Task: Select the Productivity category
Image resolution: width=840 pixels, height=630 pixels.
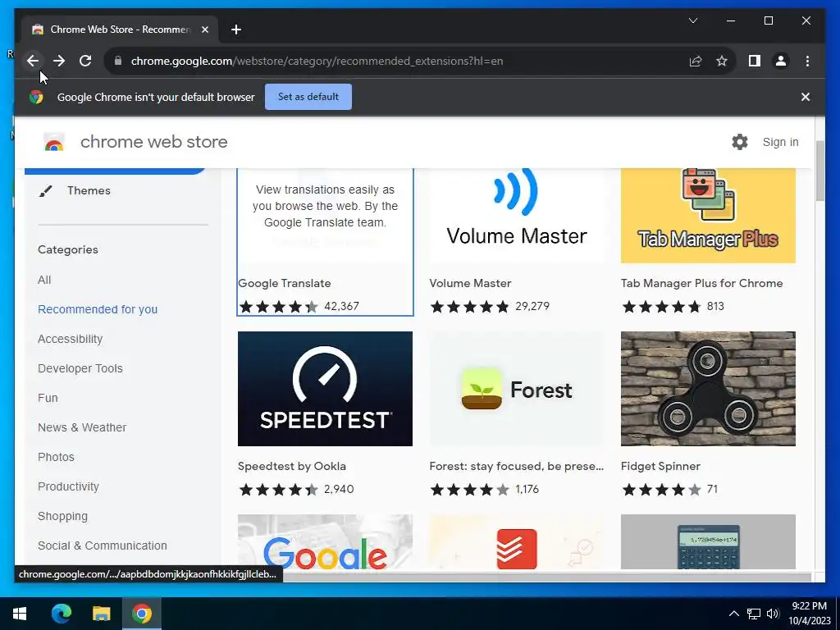Action: click(69, 486)
